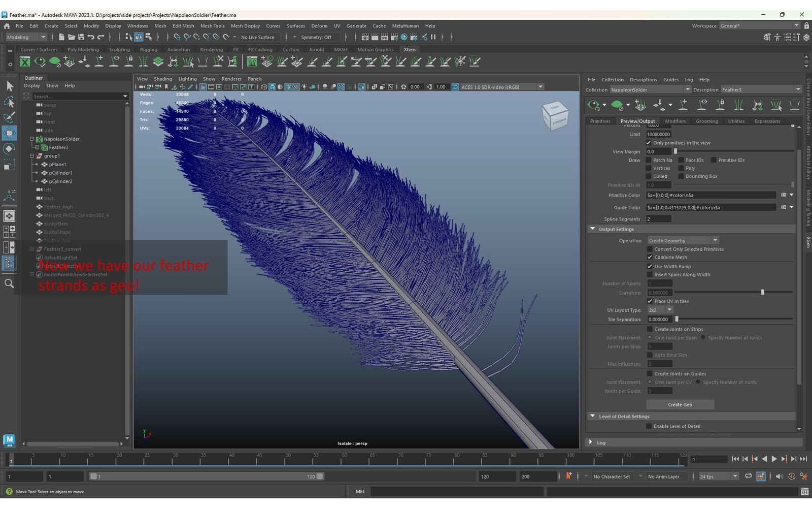Open the search magnifier icon in the left toolbar
Viewport: 812px width, 508px height.
[x=9, y=283]
